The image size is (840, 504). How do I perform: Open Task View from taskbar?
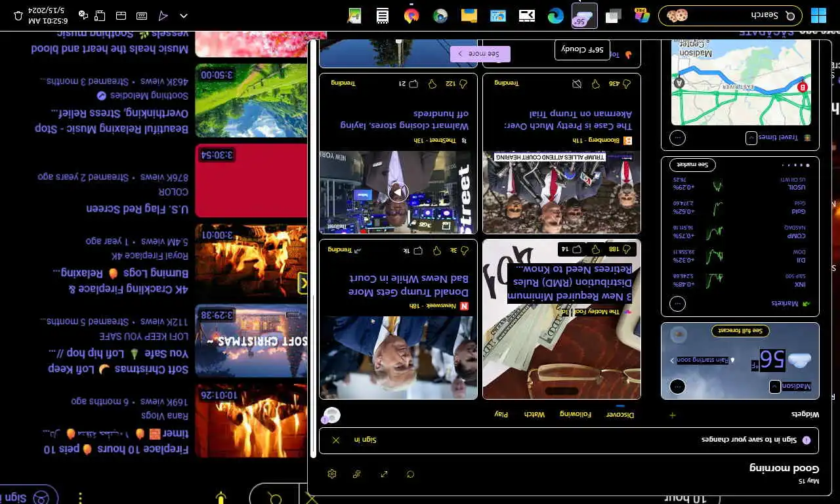[613, 15]
